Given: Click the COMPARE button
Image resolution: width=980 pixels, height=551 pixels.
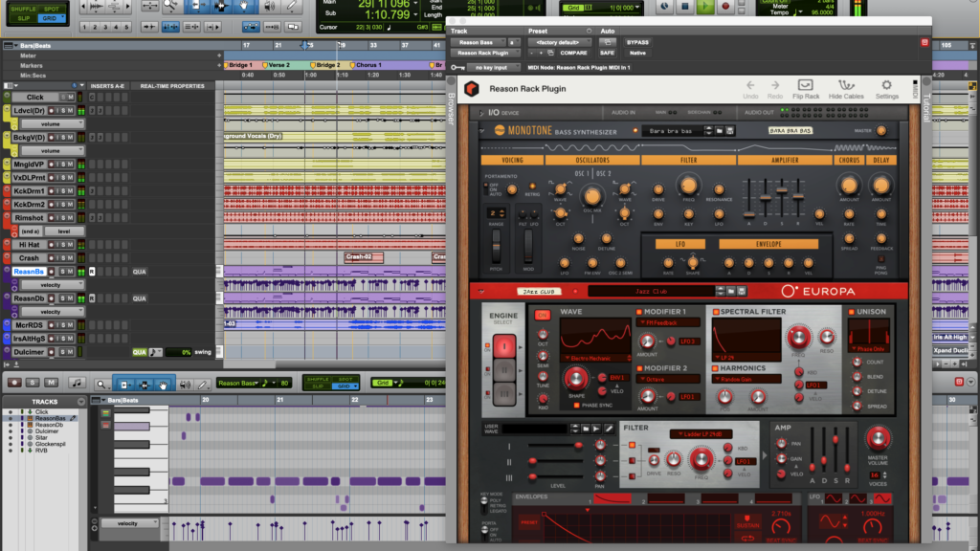Looking at the screenshot, I should (x=573, y=54).
